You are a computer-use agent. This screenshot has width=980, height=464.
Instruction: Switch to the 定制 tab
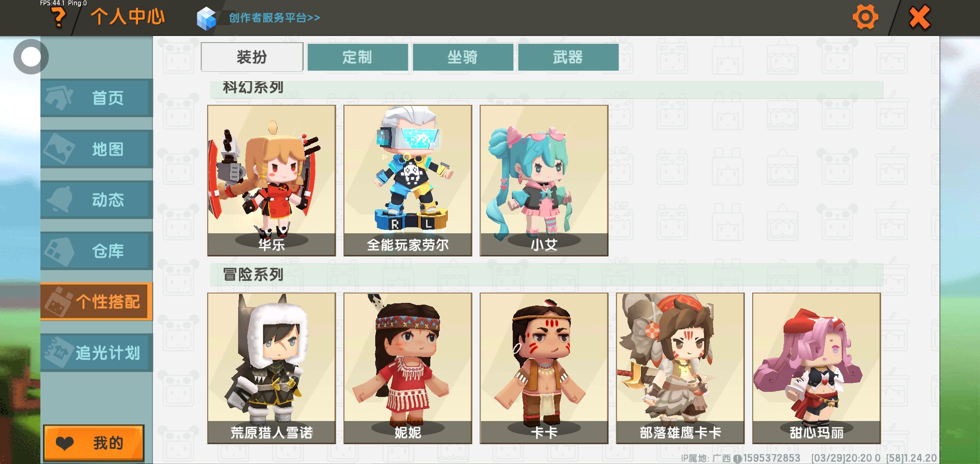[358, 57]
